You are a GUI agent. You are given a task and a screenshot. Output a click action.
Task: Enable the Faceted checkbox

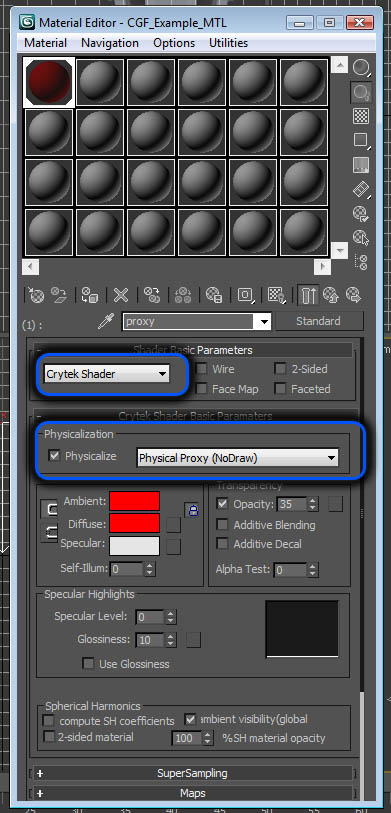[x=281, y=389]
